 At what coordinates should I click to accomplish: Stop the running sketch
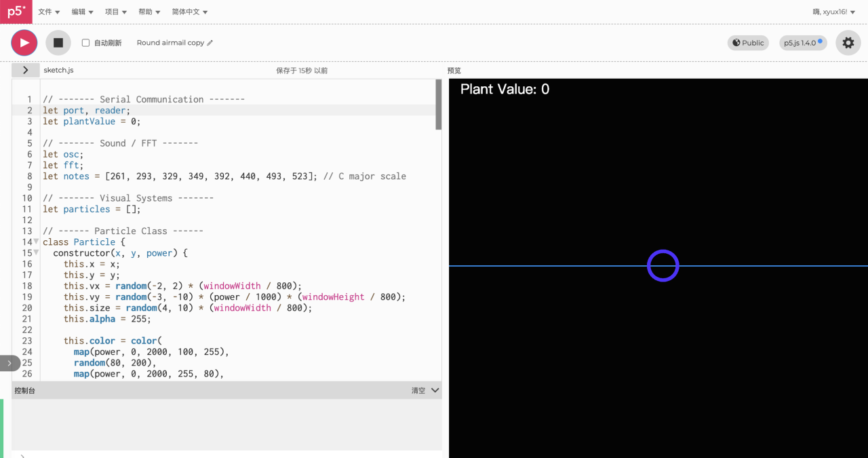click(x=58, y=43)
